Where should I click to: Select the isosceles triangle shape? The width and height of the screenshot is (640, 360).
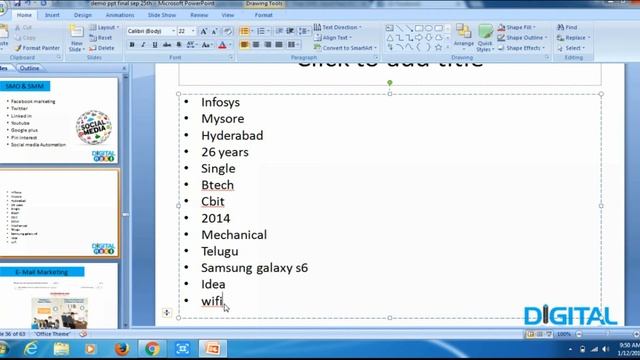tap(390, 38)
